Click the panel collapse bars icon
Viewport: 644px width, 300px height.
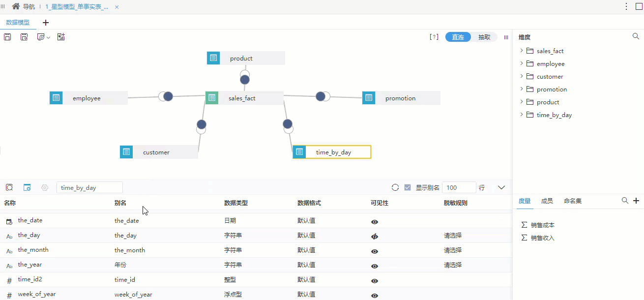506,37
